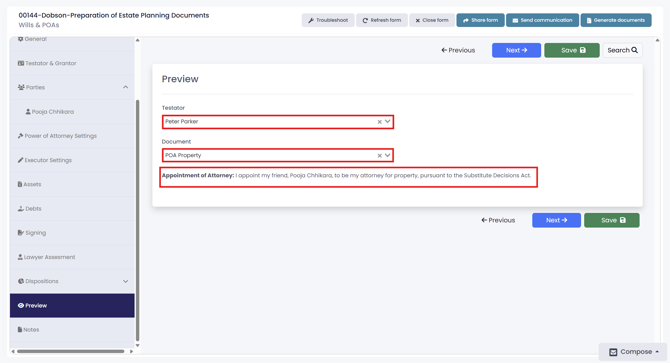Open Assets section
The height and width of the screenshot is (363, 670).
[72, 184]
